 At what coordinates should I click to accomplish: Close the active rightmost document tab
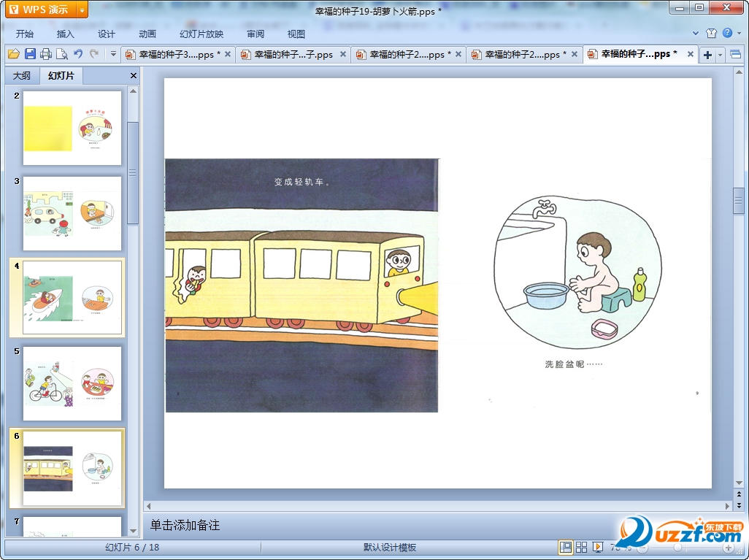coord(691,54)
